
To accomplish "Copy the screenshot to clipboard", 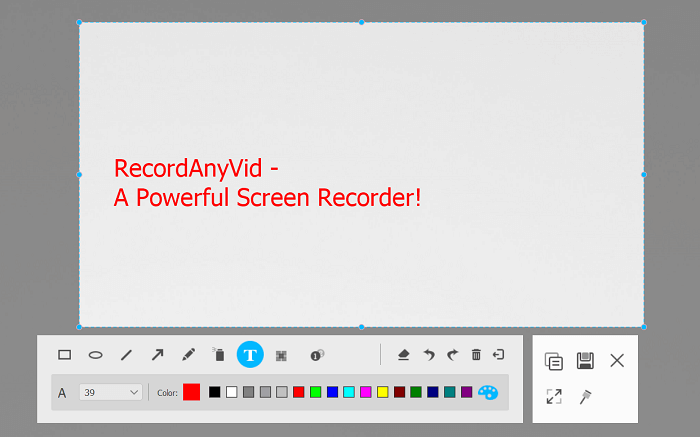I will (554, 361).
